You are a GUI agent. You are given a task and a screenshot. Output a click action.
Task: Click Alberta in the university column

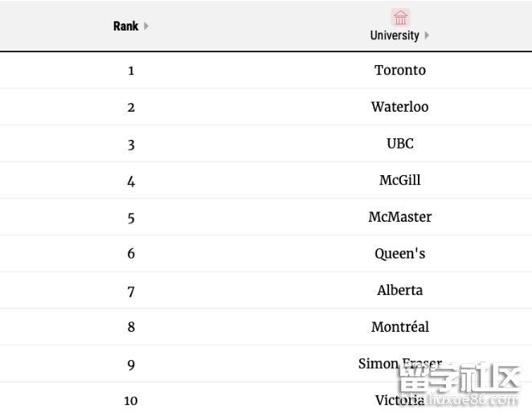[400, 290]
